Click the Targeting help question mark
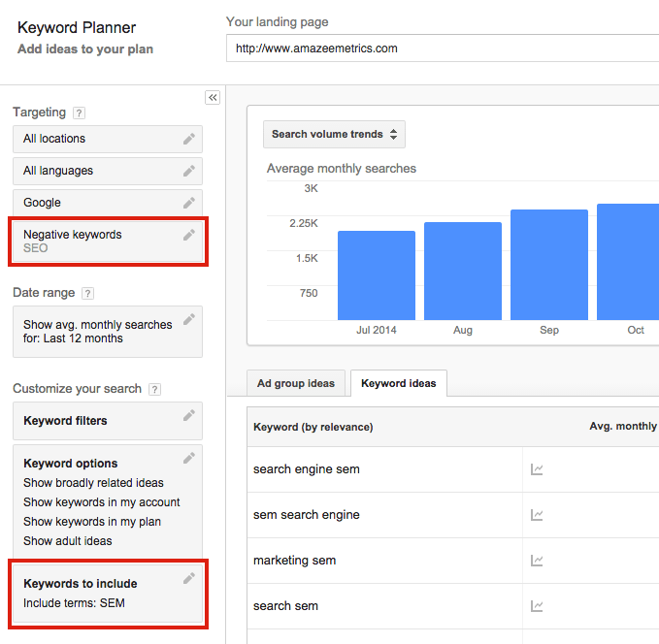Image resolution: width=659 pixels, height=644 pixels. [79, 113]
